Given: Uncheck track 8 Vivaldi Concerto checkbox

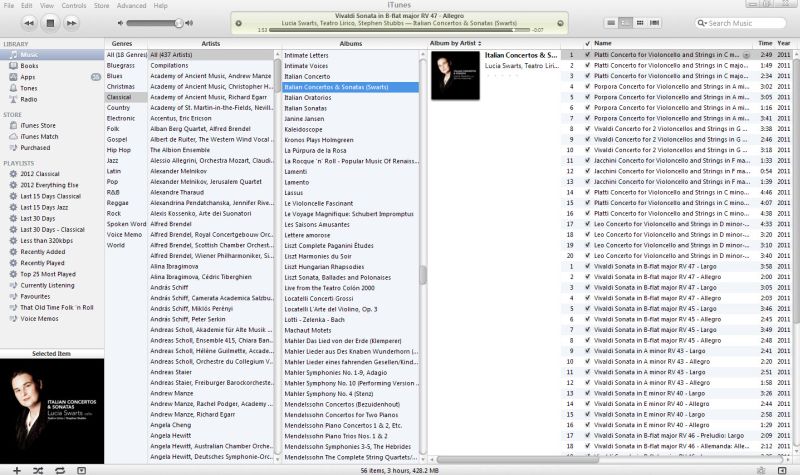Looking at the screenshot, I should click(587, 129).
